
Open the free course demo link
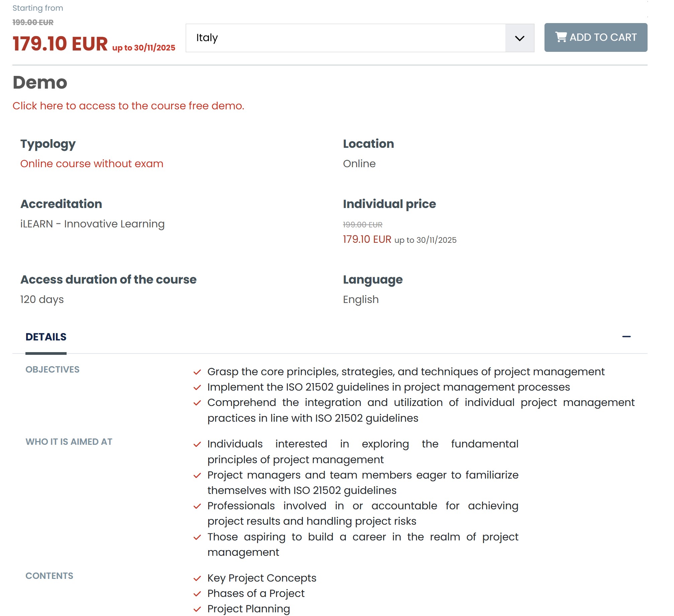(128, 106)
